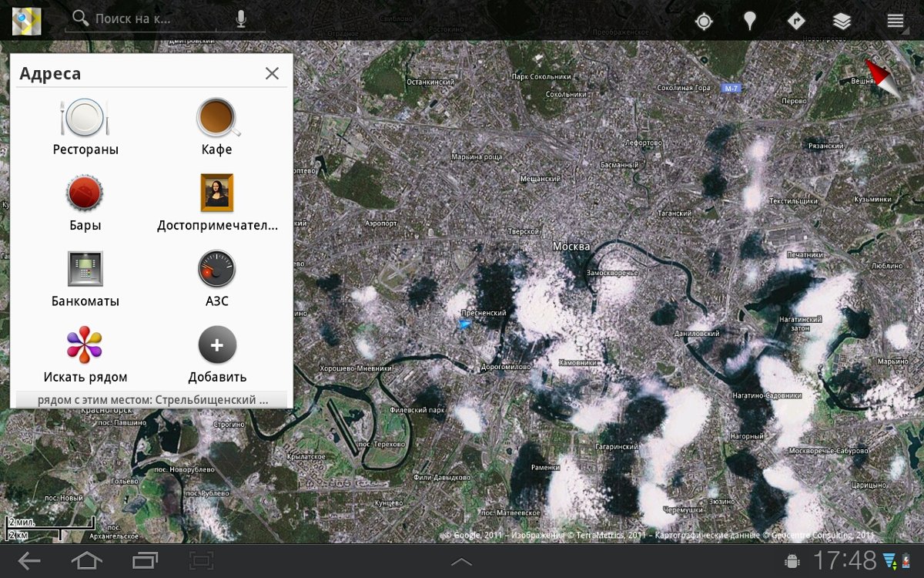924x578 pixels.
Task: Center map on my location
Action: [704, 21]
